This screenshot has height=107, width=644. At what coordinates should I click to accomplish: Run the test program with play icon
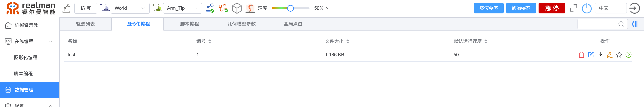tap(628, 55)
